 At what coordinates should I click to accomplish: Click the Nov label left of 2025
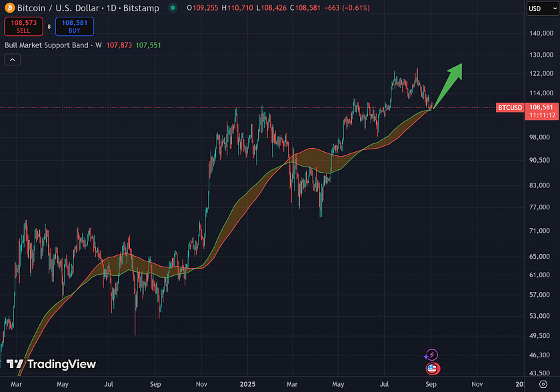coord(201,384)
